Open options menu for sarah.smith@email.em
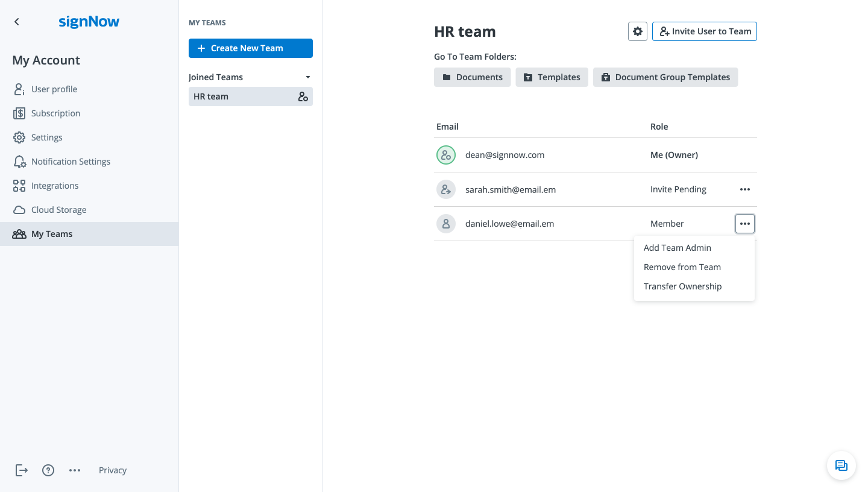This screenshot has width=868, height=492. (x=745, y=189)
